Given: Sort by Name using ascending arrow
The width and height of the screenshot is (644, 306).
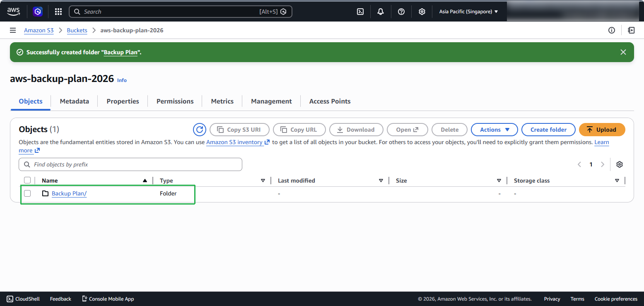Looking at the screenshot, I should click(x=145, y=181).
